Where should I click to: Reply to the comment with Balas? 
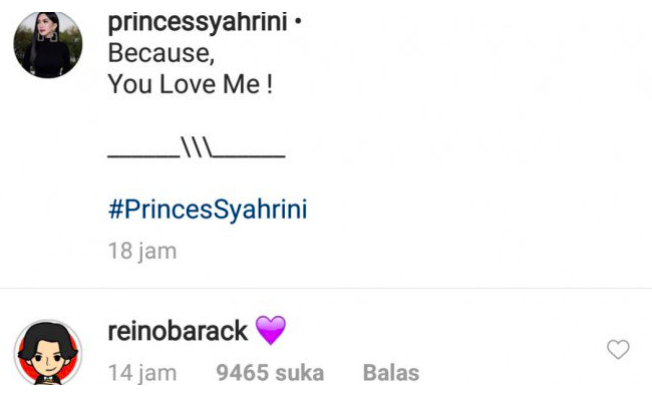(x=391, y=373)
